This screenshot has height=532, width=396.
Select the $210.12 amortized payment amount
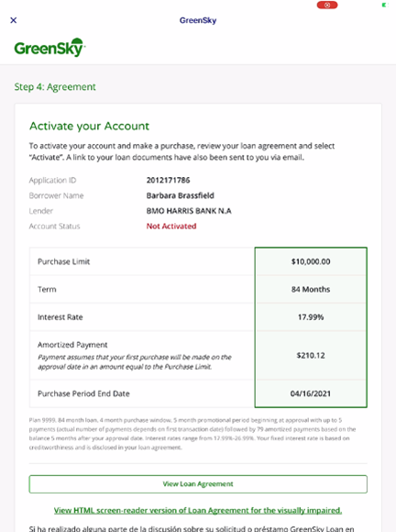click(x=311, y=356)
